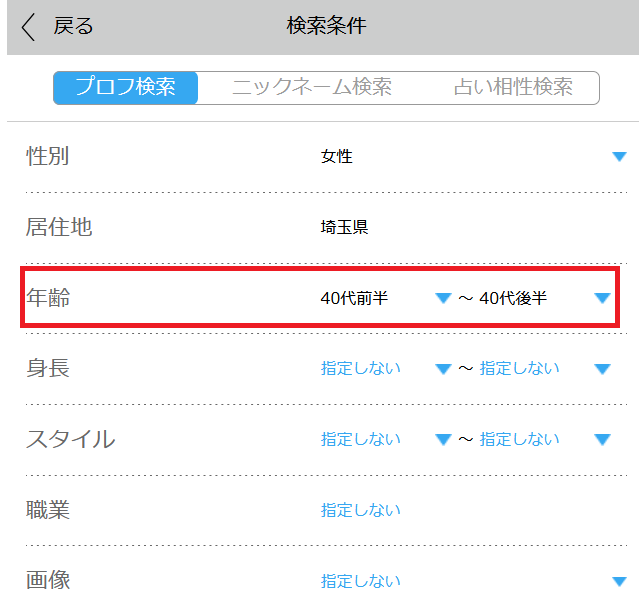Switch to the ニックネーム検索 tab
Viewport: 639px width, 616px height.
tap(312, 87)
